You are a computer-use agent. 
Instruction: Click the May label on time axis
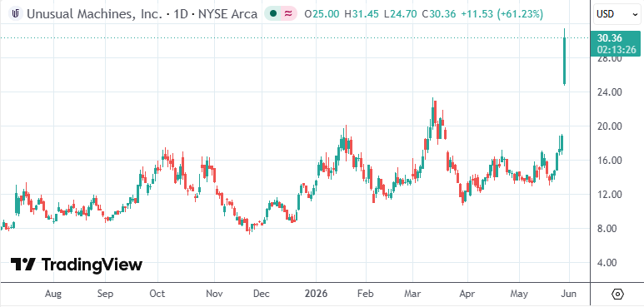pyautogui.click(x=519, y=294)
